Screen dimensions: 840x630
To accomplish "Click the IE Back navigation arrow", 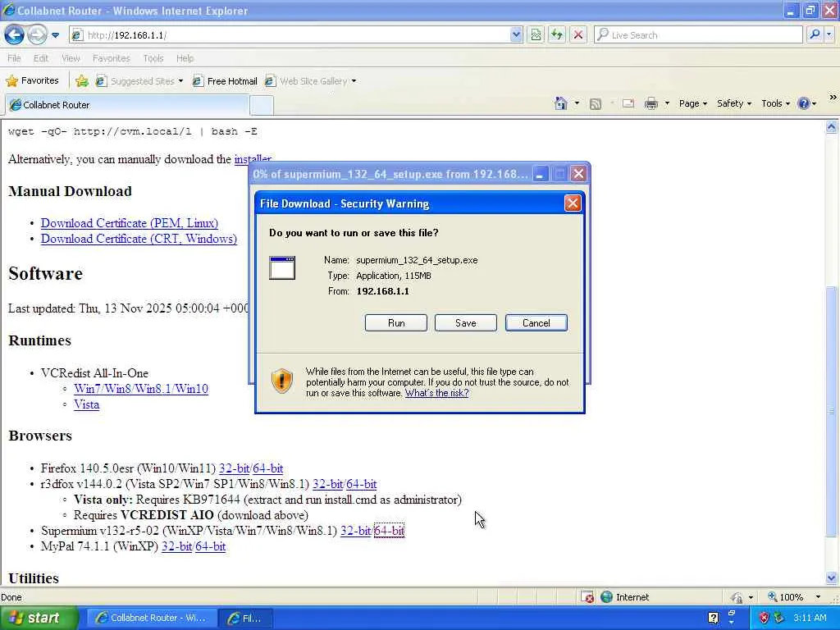I will pyautogui.click(x=15, y=35).
